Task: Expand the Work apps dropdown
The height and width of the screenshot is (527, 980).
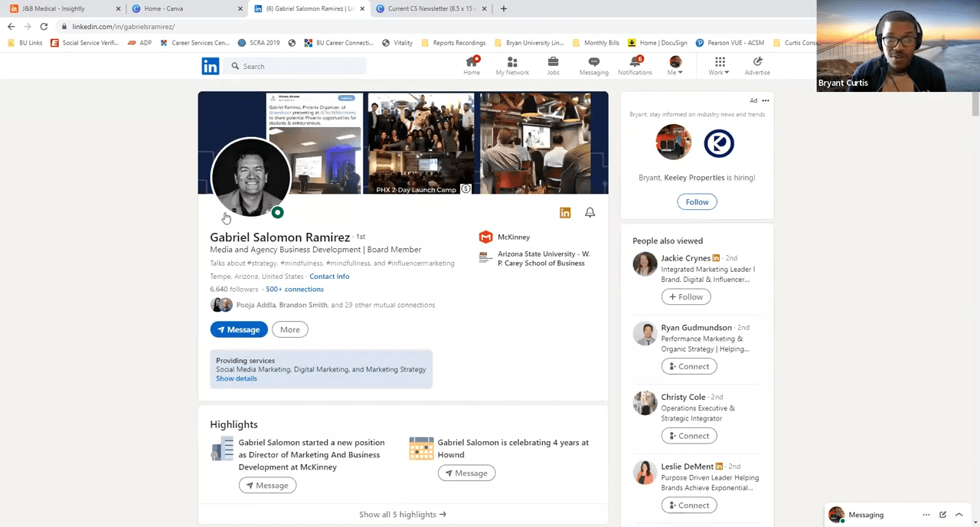Action: 719,66
